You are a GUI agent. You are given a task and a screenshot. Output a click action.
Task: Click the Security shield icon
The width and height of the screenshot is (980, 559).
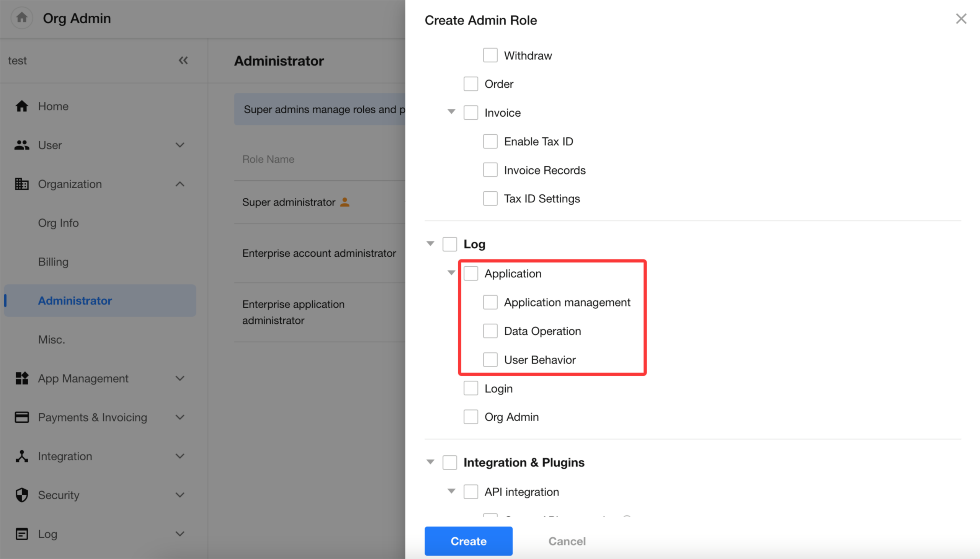[x=22, y=495]
